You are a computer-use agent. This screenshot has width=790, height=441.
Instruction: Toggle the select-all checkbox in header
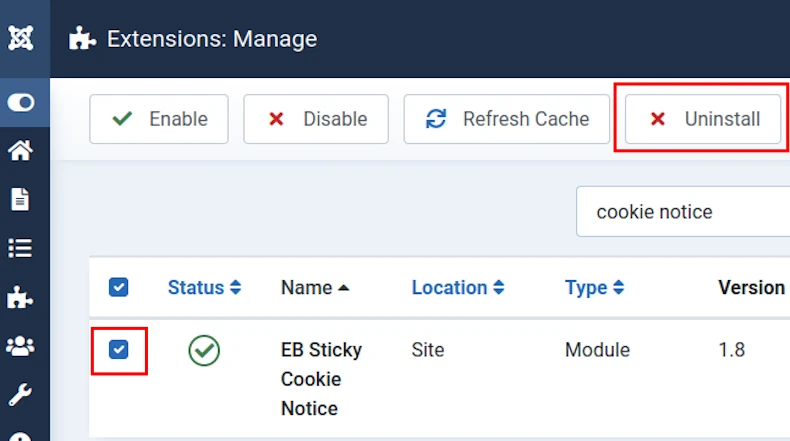[118, 287]
